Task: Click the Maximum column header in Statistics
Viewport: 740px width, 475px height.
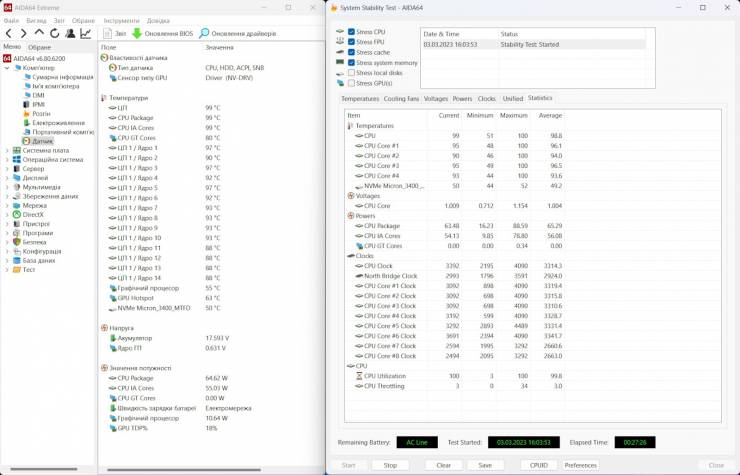Action: 513,115
